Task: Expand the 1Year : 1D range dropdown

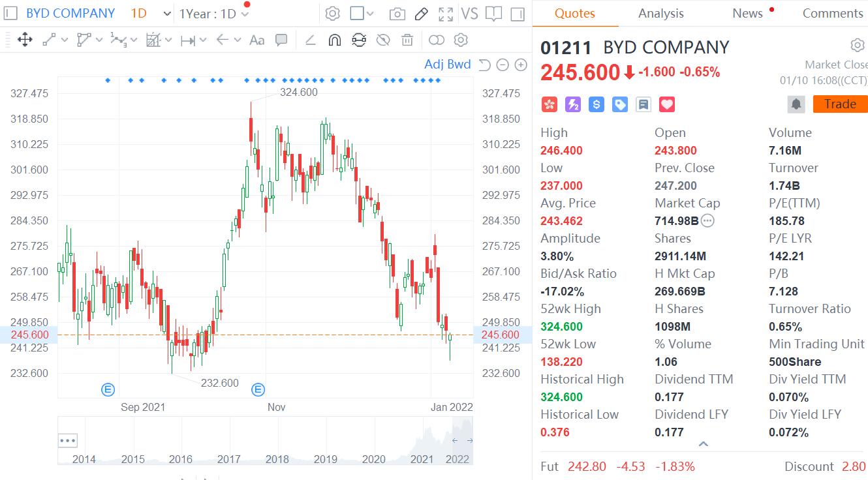Action: coord(245,14)
